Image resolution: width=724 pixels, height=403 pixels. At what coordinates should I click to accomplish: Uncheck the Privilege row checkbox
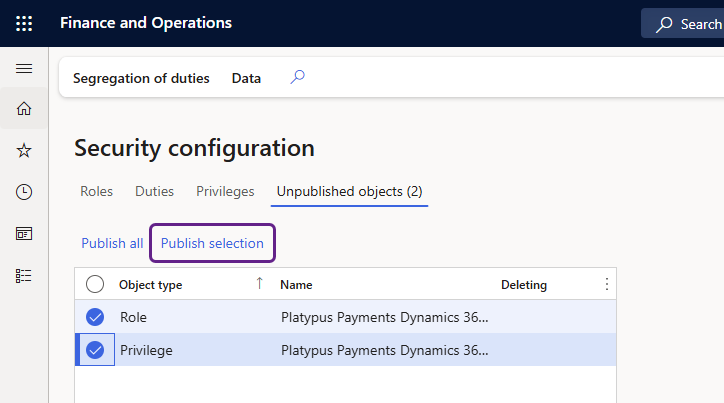95,350
